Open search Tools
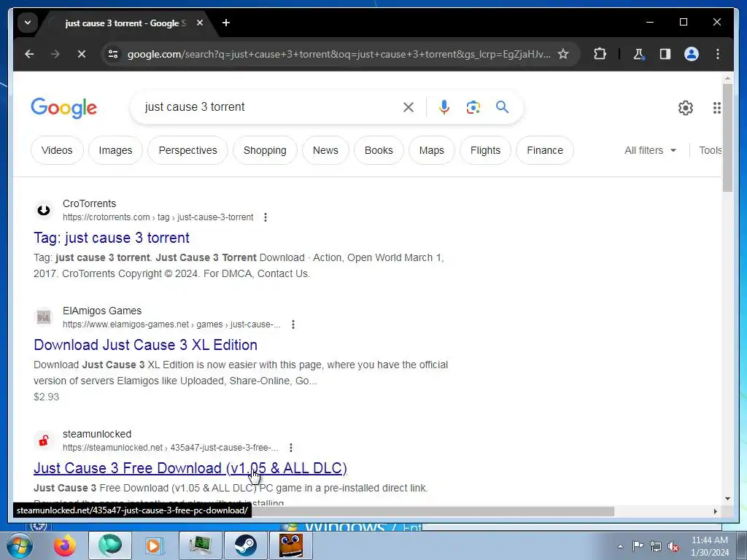 click(711, 150)
